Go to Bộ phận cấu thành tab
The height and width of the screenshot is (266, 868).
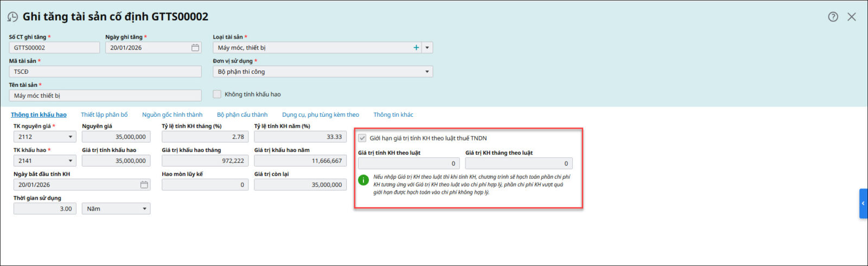242,115
